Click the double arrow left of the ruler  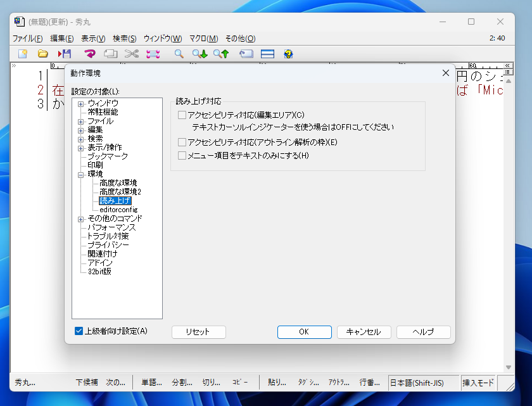click(14, 65)
